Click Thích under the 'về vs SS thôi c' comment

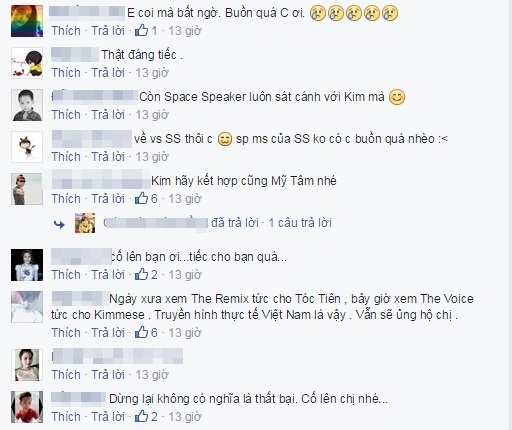[x=66, y=157]
